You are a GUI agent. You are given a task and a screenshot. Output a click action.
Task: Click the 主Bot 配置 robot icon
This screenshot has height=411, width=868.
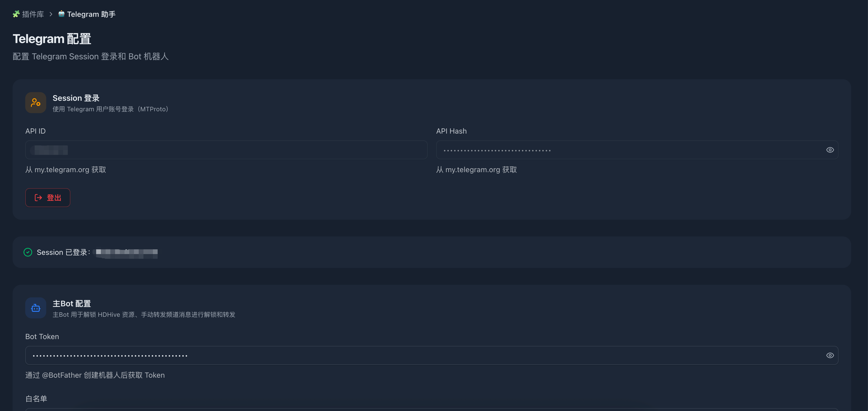[x=36, y=308]
